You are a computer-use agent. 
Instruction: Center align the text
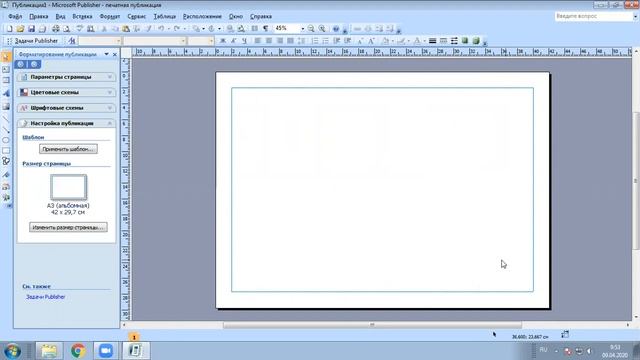[269, 41]
